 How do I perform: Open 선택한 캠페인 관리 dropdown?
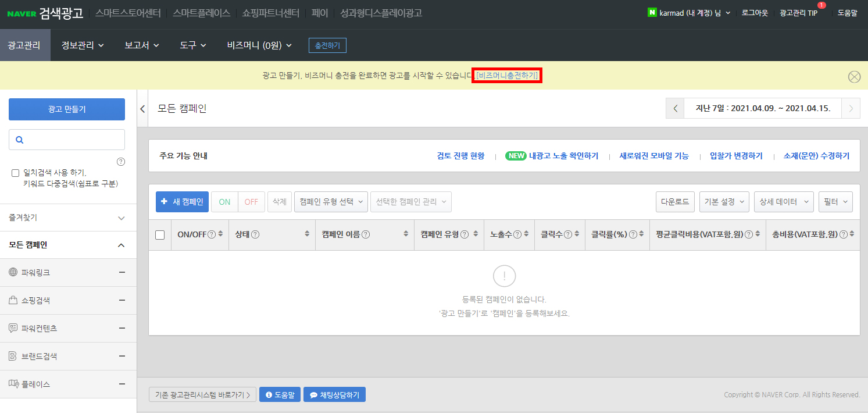[411, 202]
